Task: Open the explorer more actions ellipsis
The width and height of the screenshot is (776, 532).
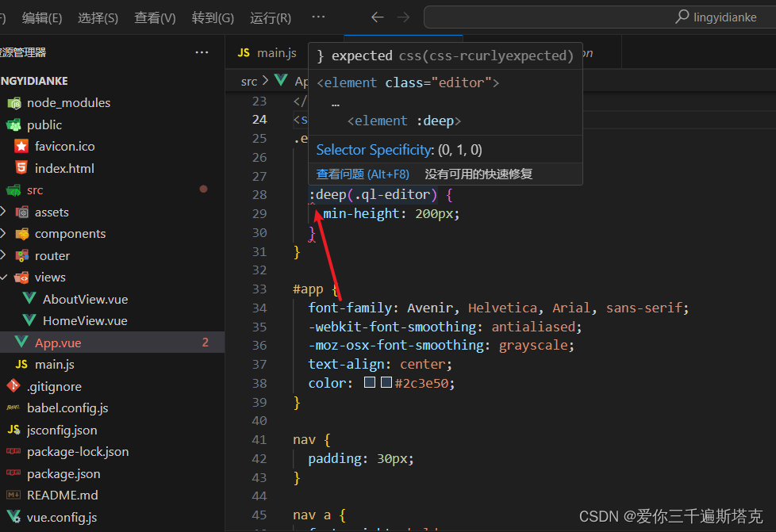Action: [x=201, y=52]
